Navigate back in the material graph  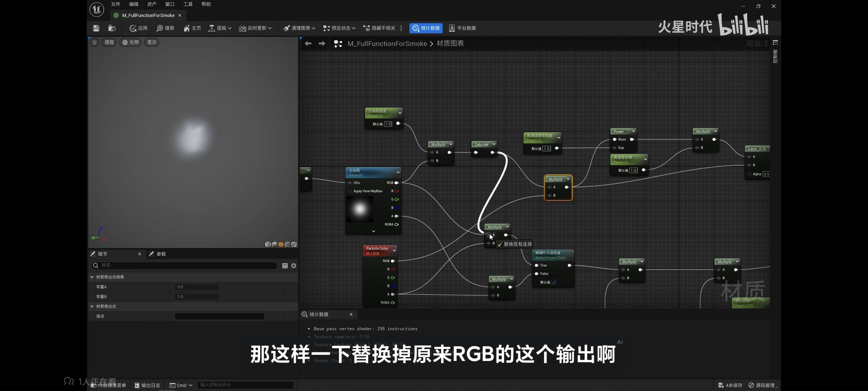(308, 43)
